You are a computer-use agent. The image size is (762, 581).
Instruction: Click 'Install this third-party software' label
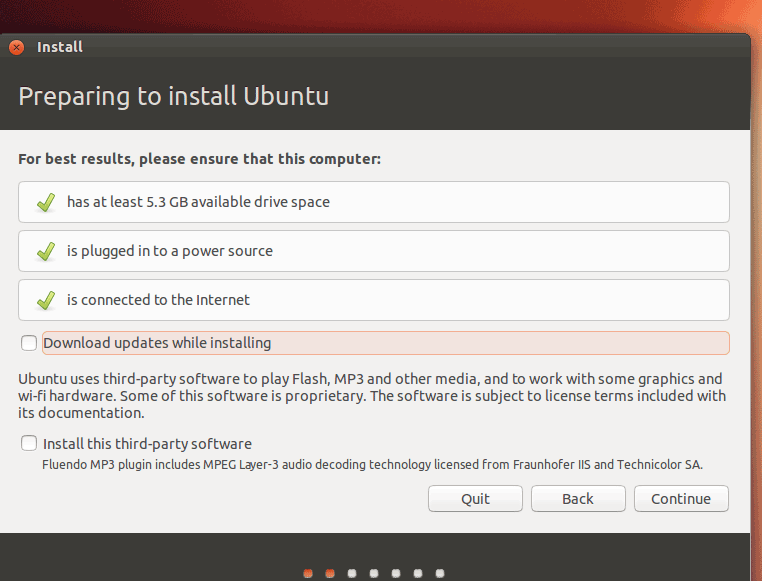click(147, 444)
